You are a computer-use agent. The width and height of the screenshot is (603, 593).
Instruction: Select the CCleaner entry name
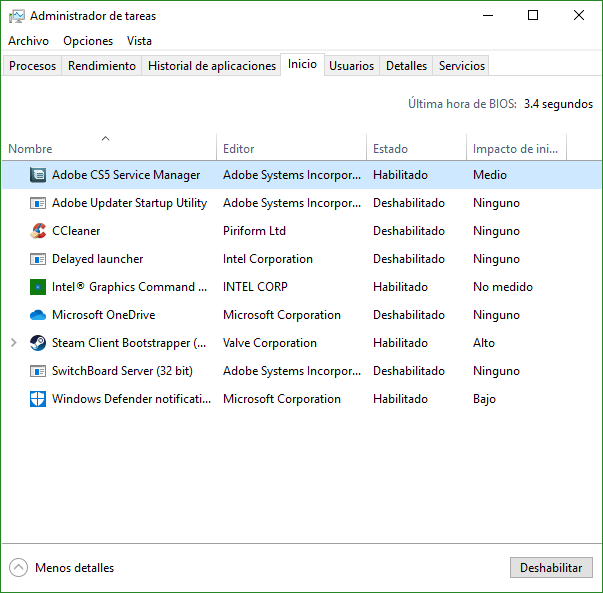point(76,231)
